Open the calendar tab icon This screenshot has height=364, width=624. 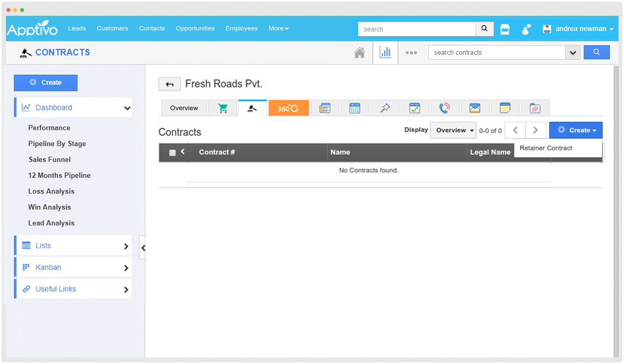click(355, 108)
